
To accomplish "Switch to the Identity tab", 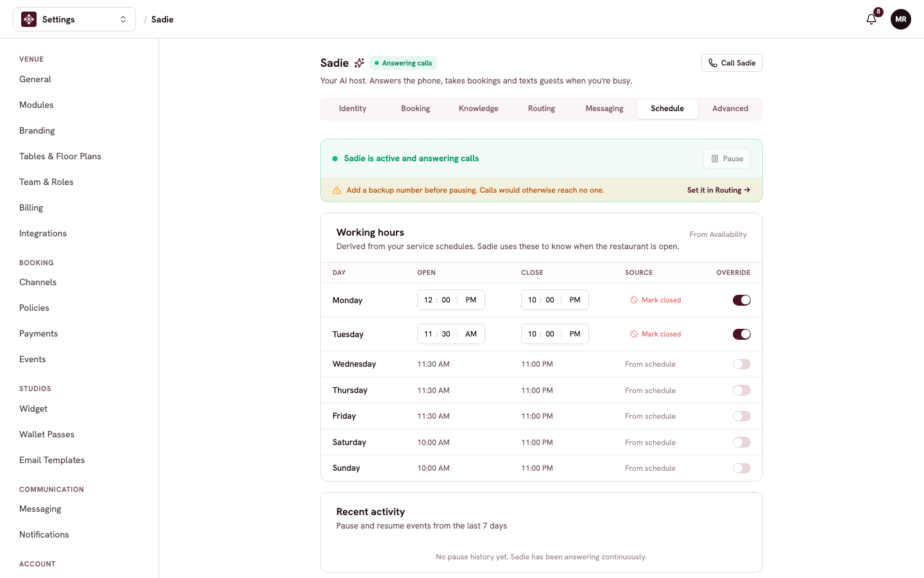I will pos(353,109).
